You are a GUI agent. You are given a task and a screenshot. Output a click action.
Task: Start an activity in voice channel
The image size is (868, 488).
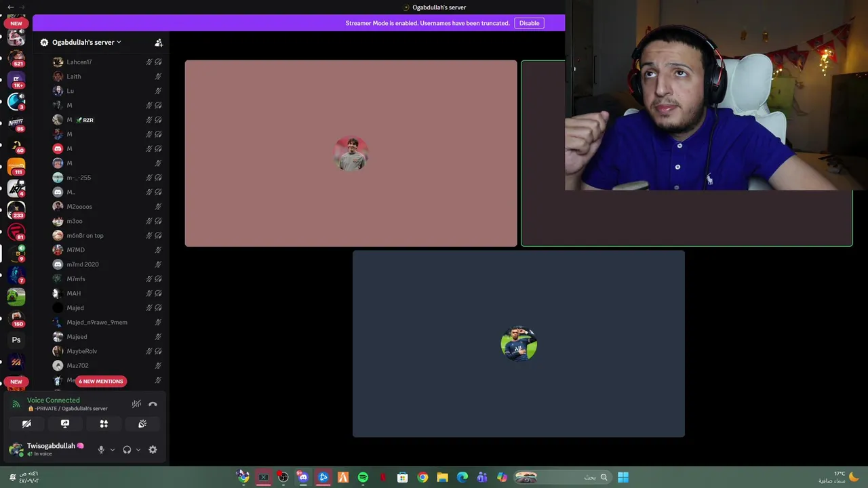coord(104,424)
